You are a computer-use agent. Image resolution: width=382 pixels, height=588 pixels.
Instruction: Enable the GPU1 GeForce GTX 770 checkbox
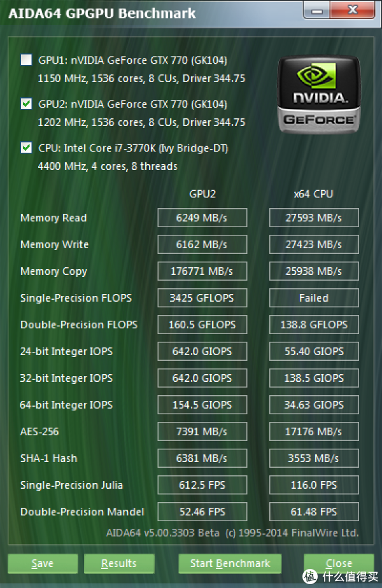25,59
